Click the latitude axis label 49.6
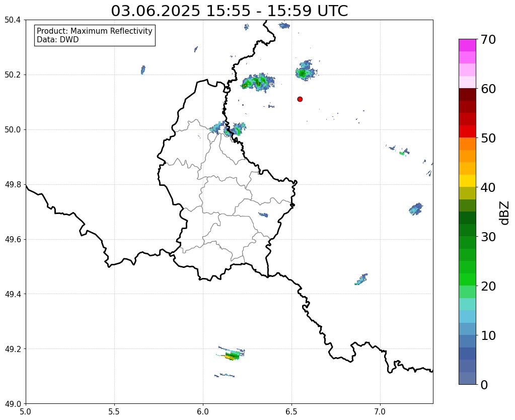Screen dimensions: 515x420 click(x=13, y=240)
